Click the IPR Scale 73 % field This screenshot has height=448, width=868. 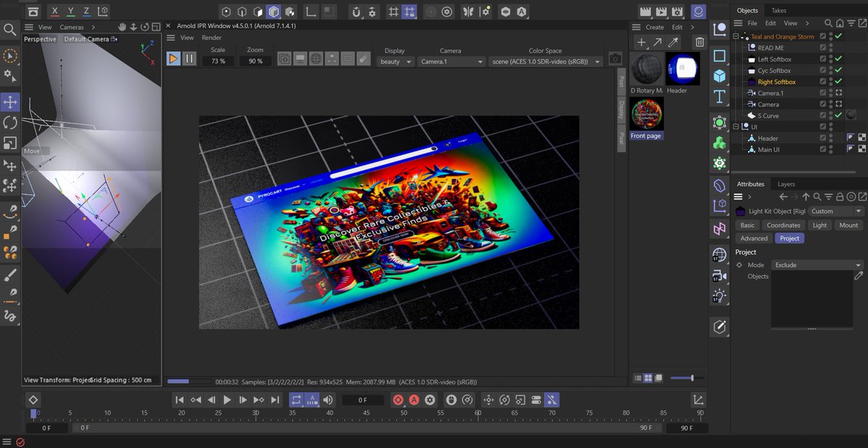(x=218, y=61)
